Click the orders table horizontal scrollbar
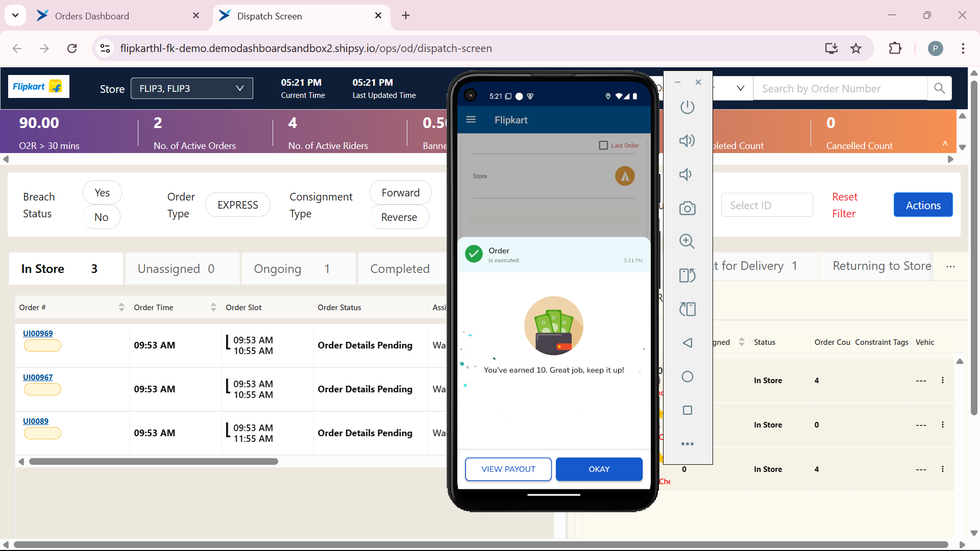Viewport: 980px width, 551px height. coord(153,461)
